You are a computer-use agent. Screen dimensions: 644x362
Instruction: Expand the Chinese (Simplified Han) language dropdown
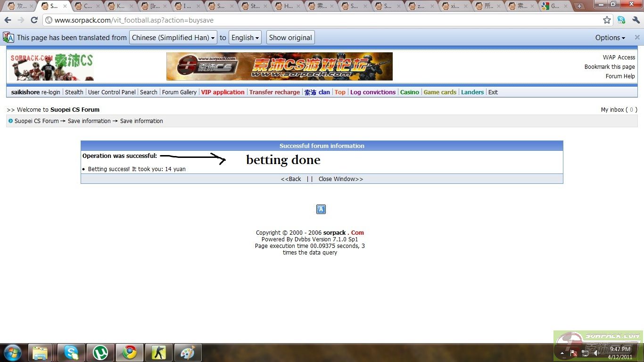click(x=173, y=38)
